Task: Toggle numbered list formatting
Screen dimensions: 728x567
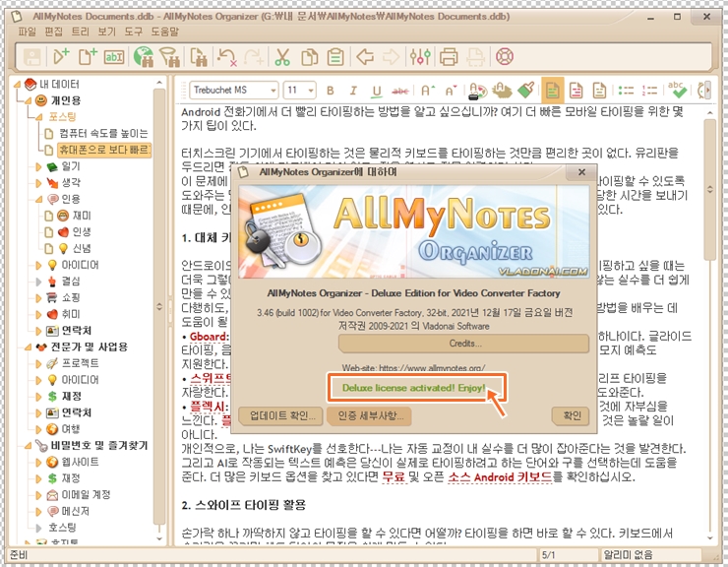Action: pyautogui.click(x=649, y=91)
